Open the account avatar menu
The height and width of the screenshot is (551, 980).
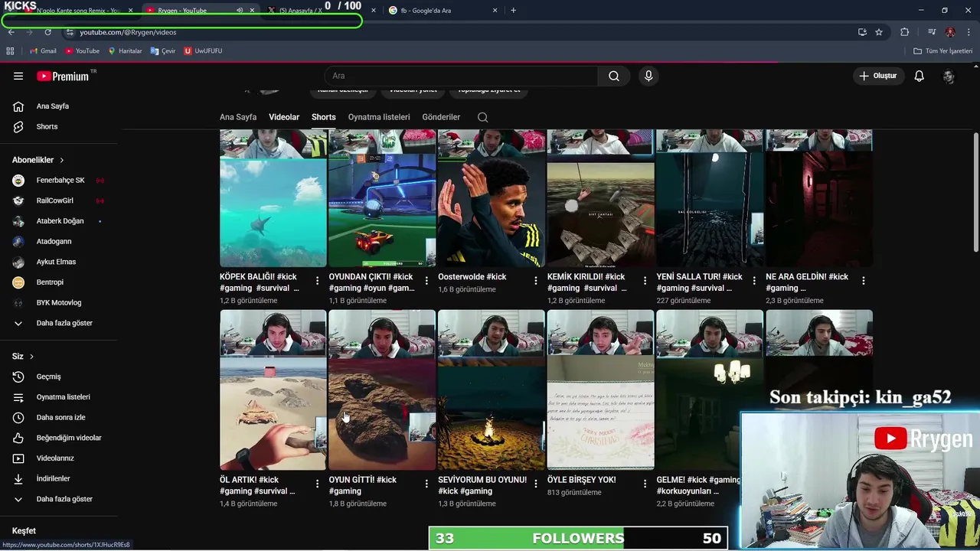click(x=949, y=76)
